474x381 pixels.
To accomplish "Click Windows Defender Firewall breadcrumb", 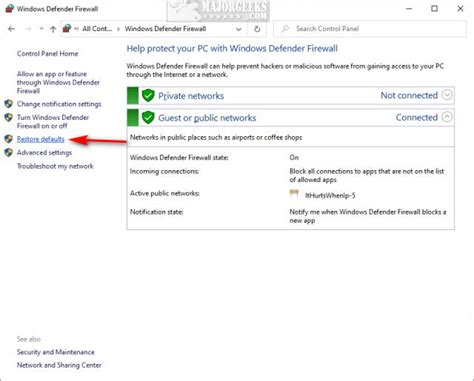I will click(x=165, y=29).
